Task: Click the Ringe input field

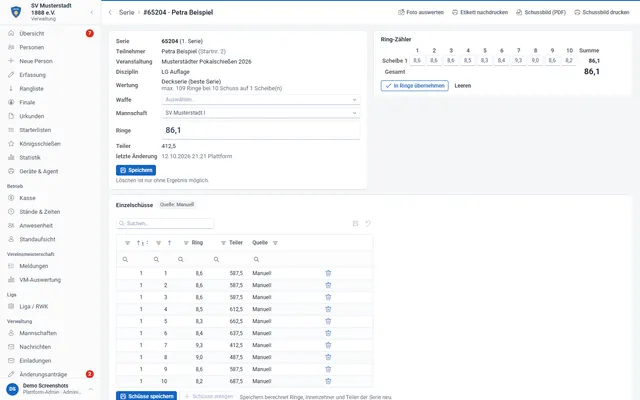Action: point(261,130)
